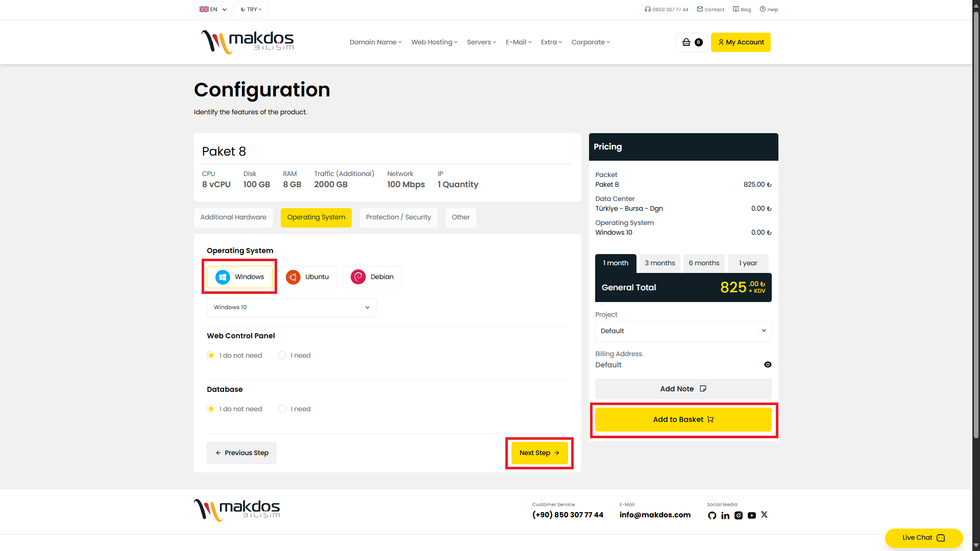Switch to Protection / Security tab

[398, 217]
